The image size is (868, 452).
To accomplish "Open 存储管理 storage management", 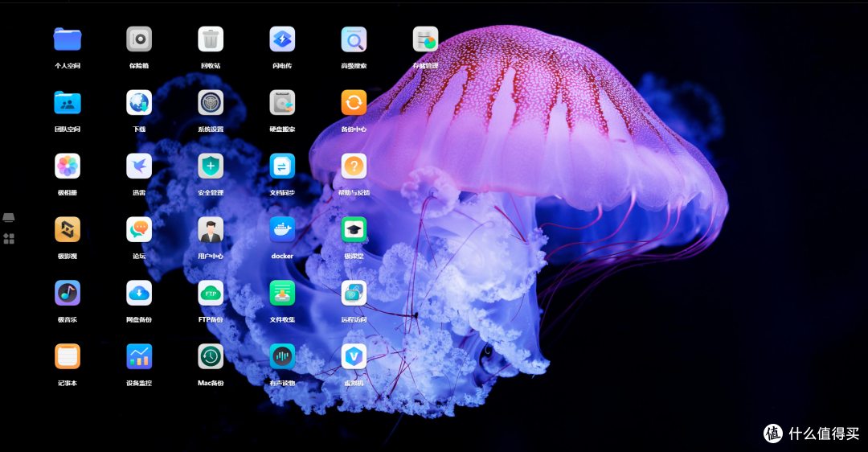I will tap(426, 40).
